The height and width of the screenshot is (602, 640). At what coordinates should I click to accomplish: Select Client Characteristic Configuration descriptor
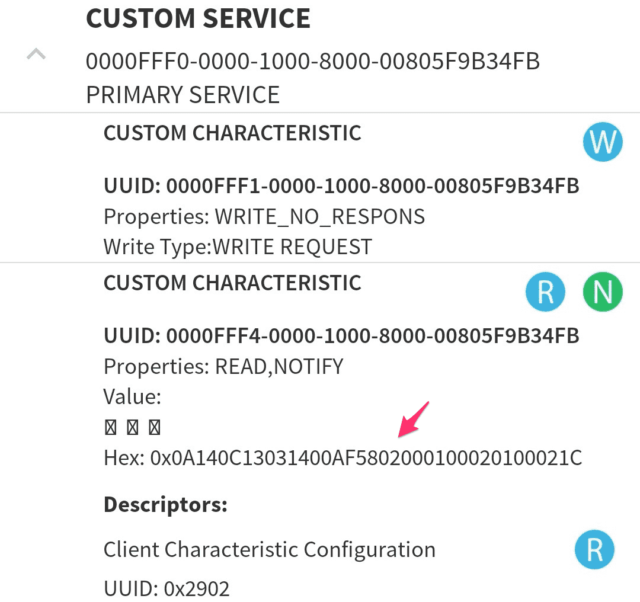pos(269,549)
